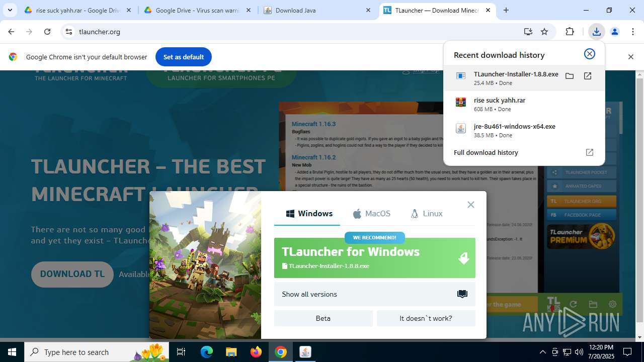Select rise suck yahh.rar download entry

[x=524, y=104]
